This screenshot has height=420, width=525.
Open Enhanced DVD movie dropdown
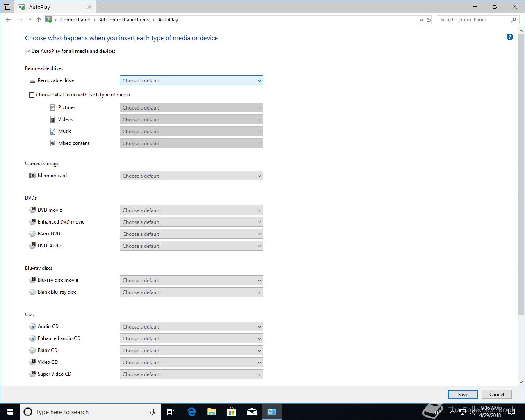point(191,222)
